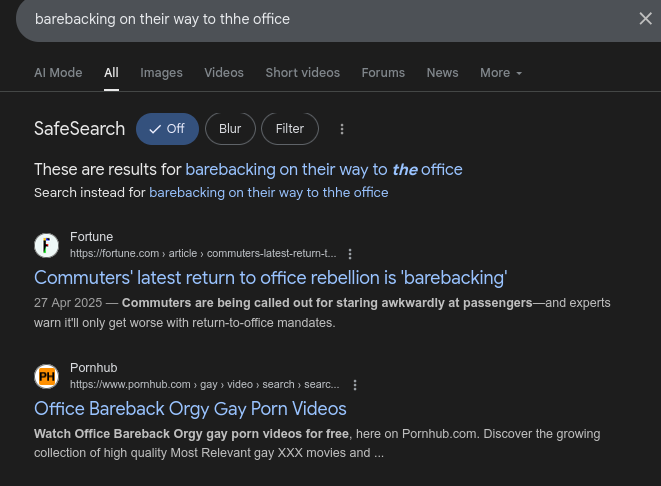
Task: Switch to the AI Mode tab
Action: tap(58, 72)
